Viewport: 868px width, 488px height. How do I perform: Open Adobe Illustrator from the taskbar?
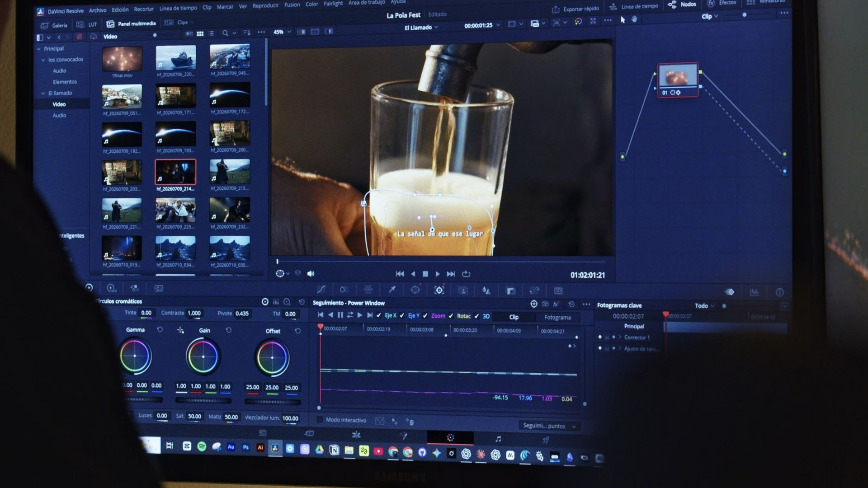click(x=260, y=448)
